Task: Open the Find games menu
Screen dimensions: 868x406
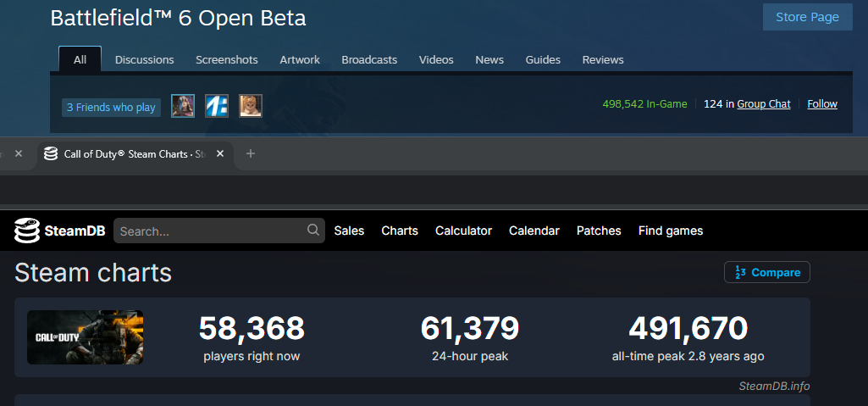Action: (671, 231)
